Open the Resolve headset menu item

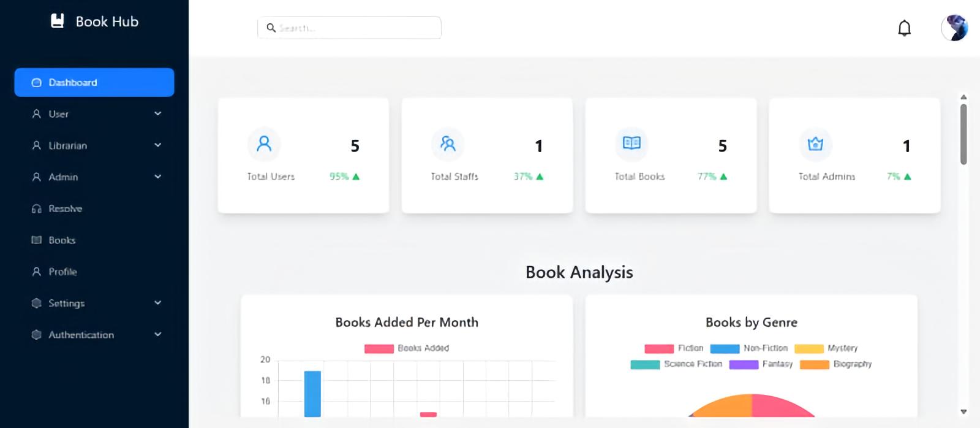coord(65,208)
